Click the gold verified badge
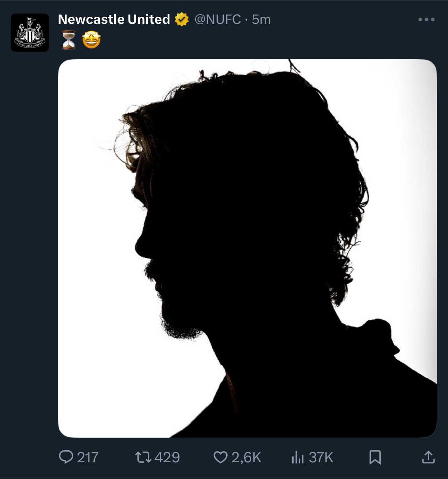This screenshot has height=479, width=448. 182,19
